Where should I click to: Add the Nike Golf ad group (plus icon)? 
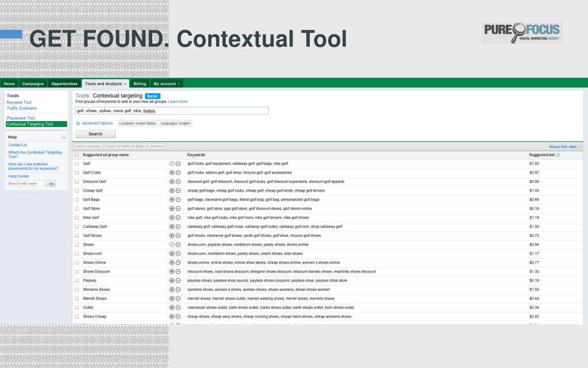click(172, 218)
